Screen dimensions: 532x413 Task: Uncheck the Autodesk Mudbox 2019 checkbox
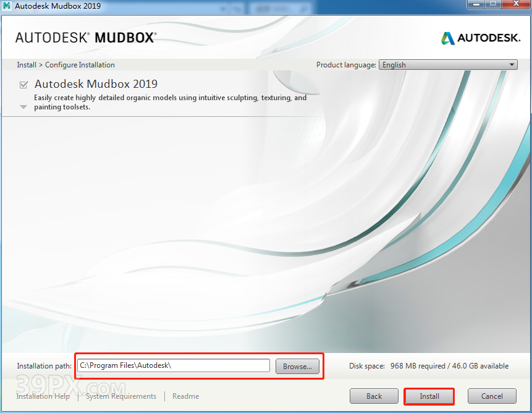pos(23,85)
